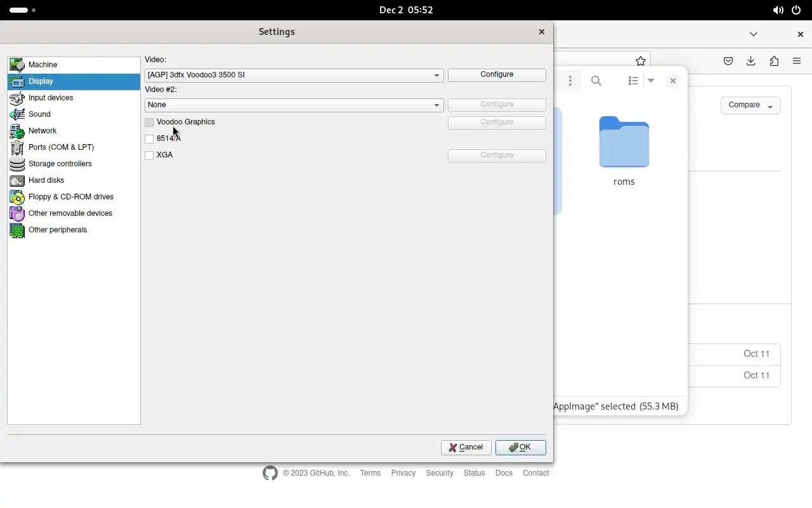
Task: Select the Input devices category
Action: click(x=74, y=98)
